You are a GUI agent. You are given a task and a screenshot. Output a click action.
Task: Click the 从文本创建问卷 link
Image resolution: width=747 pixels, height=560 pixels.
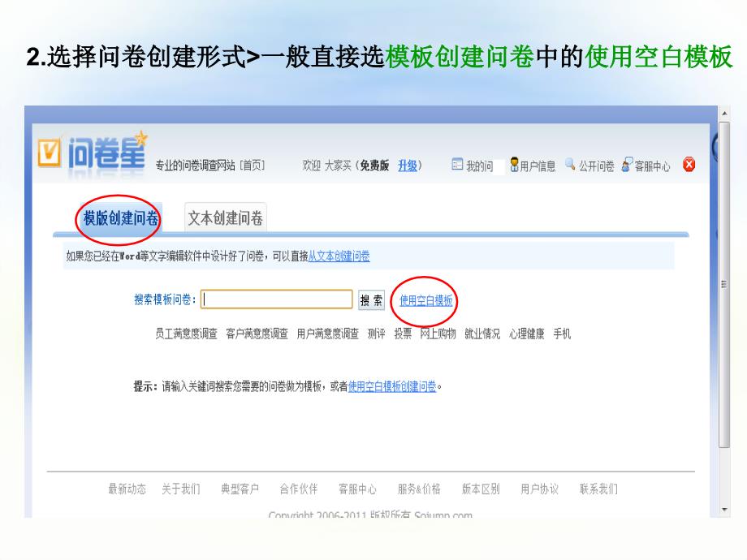click(x=339, y=256)
